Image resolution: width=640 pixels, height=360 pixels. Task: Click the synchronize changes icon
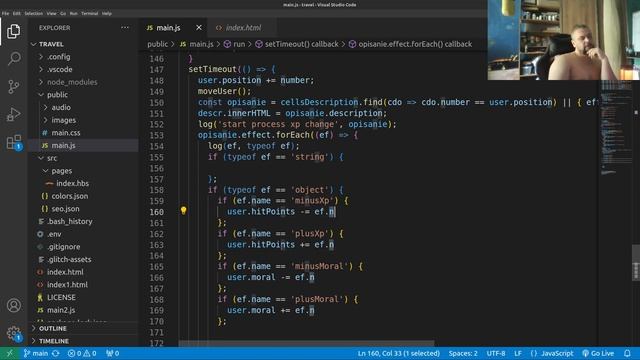click(56, 353)
